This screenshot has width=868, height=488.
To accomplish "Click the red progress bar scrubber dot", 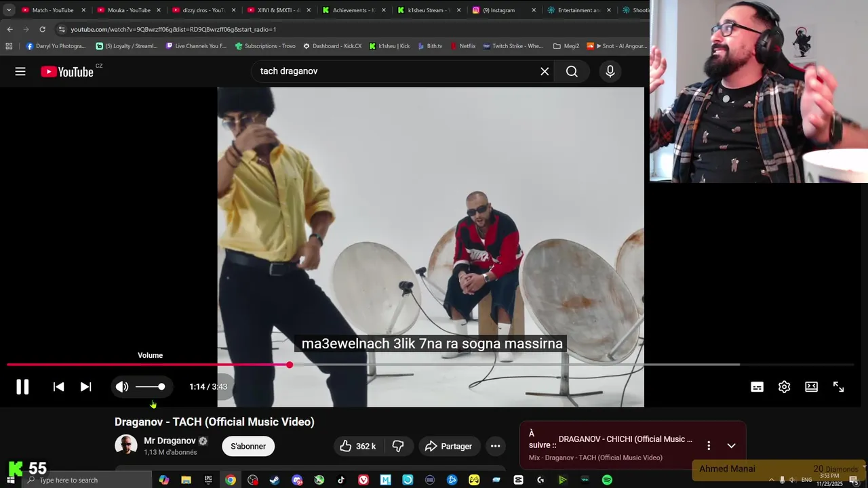I will [290, 365].
